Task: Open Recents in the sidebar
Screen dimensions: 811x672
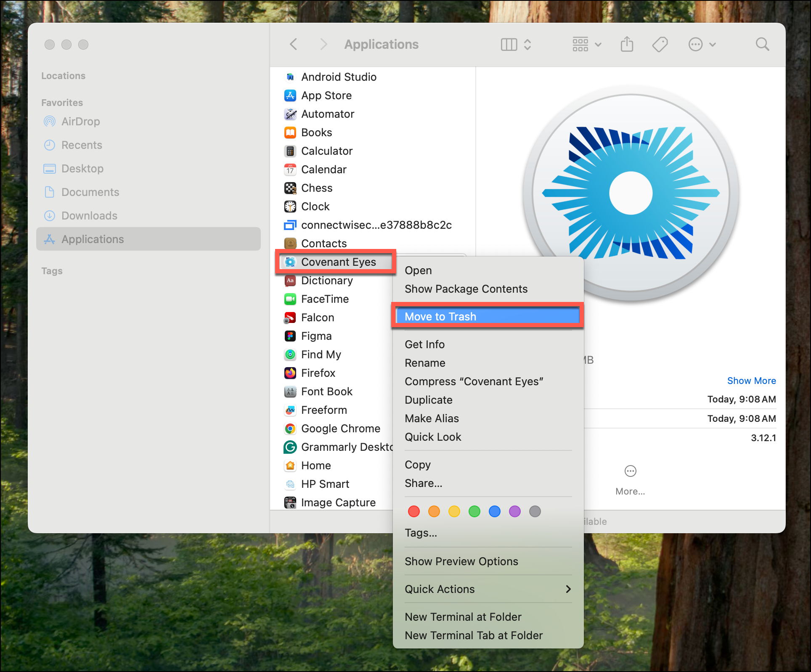Action: (x=148, y=145)
